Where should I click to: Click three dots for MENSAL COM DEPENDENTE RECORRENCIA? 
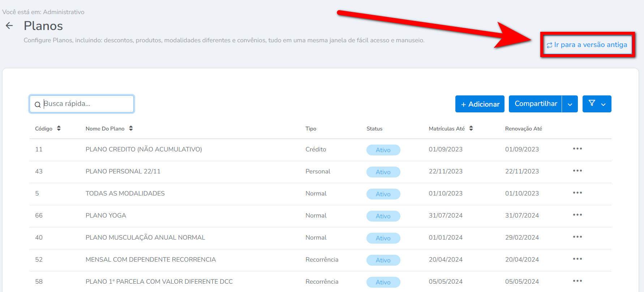(x=577, y=259)
